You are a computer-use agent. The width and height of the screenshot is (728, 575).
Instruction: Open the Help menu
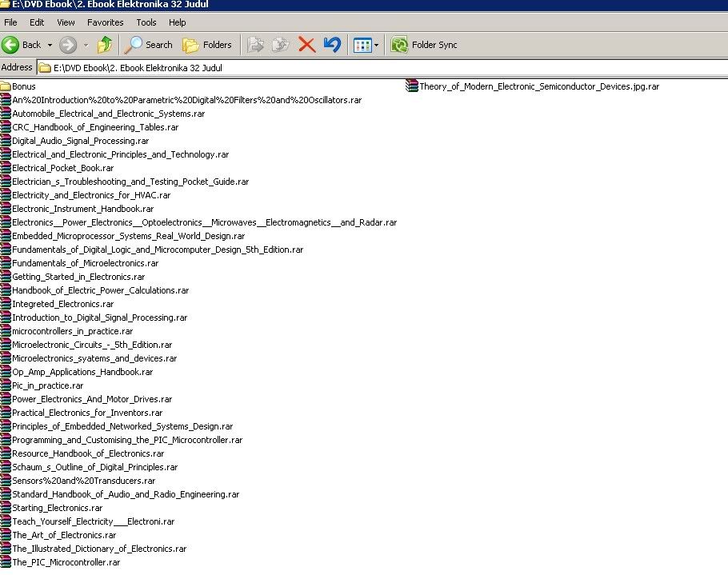[177, 22]
